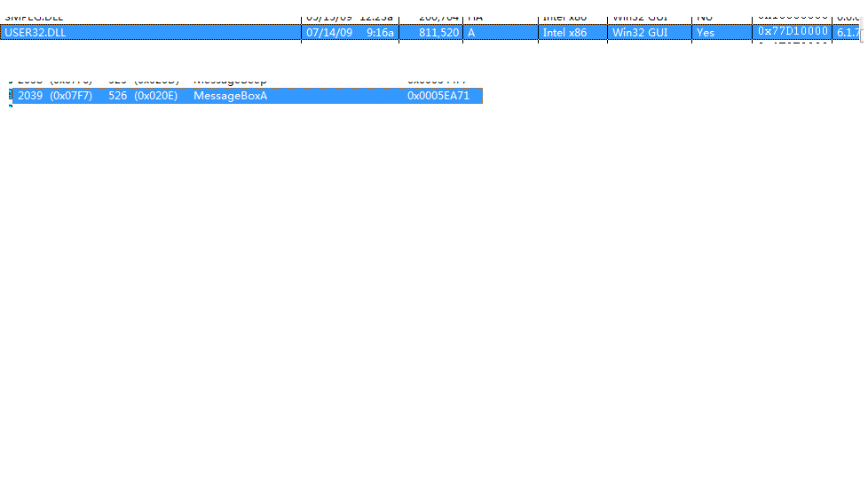Click hint value 526 (0x020E)
The height and width of the screenshot is (495, 868).
click(143, 96)
